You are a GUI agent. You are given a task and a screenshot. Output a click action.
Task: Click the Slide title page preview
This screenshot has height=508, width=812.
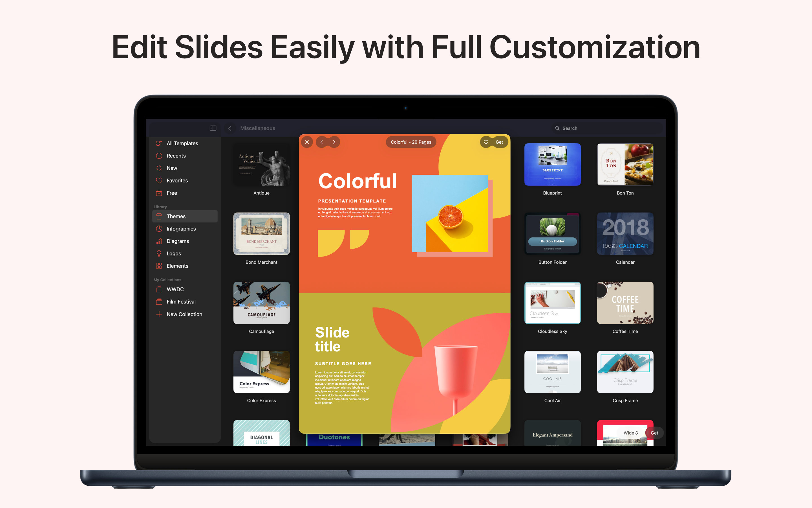pyautogui.click(x=404, y=363)
